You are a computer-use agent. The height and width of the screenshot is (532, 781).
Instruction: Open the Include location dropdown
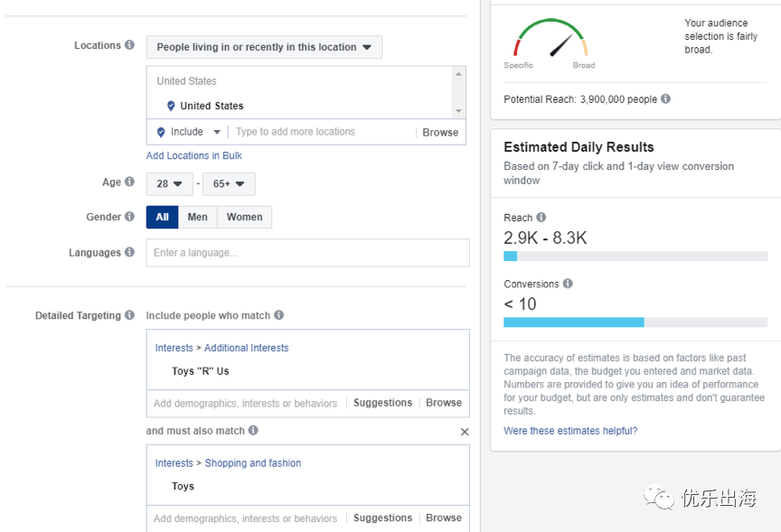(x=189, y=132)
